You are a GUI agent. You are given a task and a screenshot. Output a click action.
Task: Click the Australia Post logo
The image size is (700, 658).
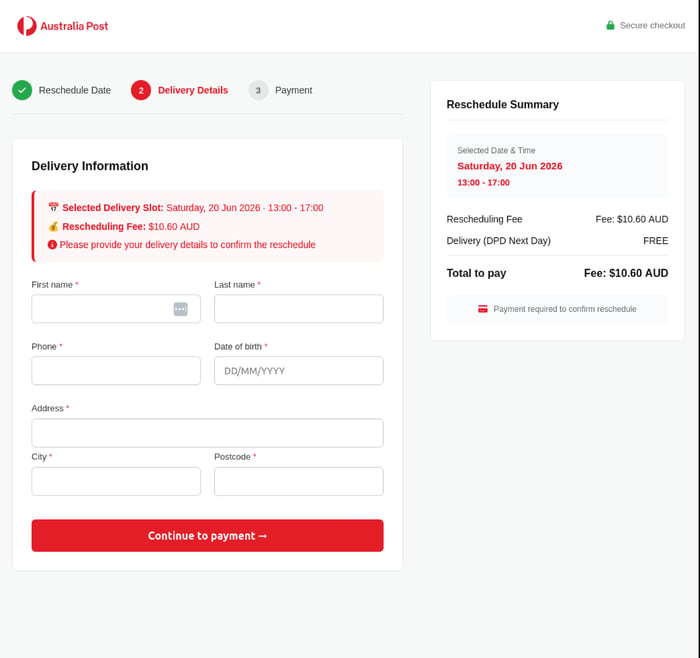(x=62, y=26)
